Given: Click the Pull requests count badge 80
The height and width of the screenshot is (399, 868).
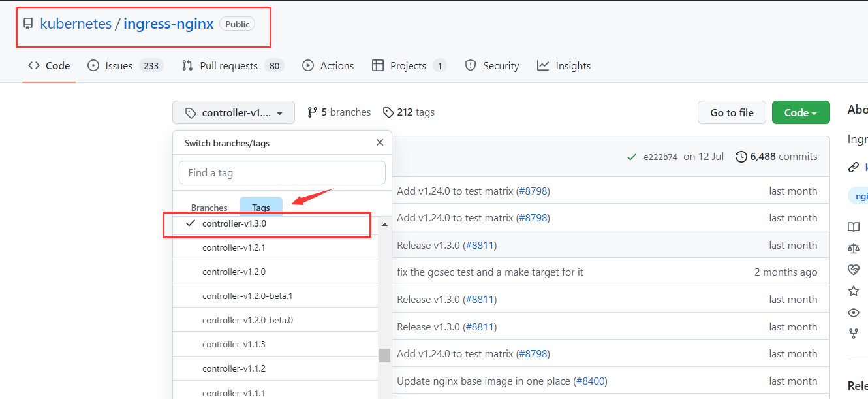Looking at the screenshot, I should (275, 66).
